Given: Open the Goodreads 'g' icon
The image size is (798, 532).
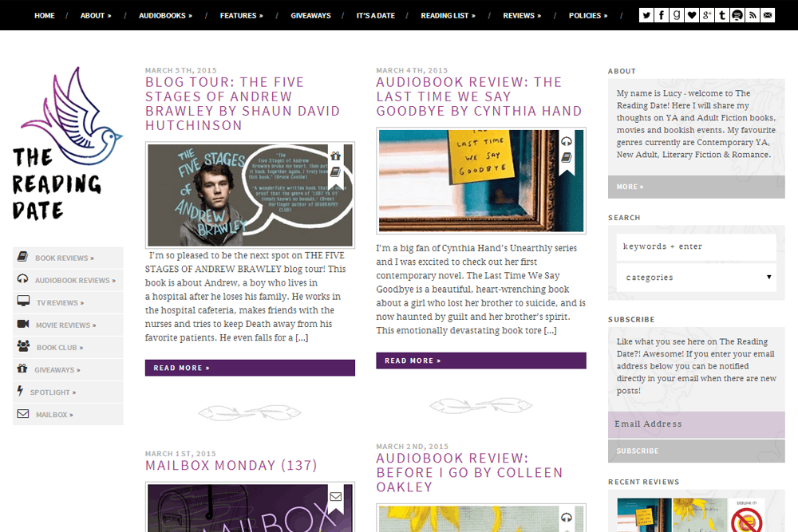Looking at the screenshot, I should (x=677, y=15).
